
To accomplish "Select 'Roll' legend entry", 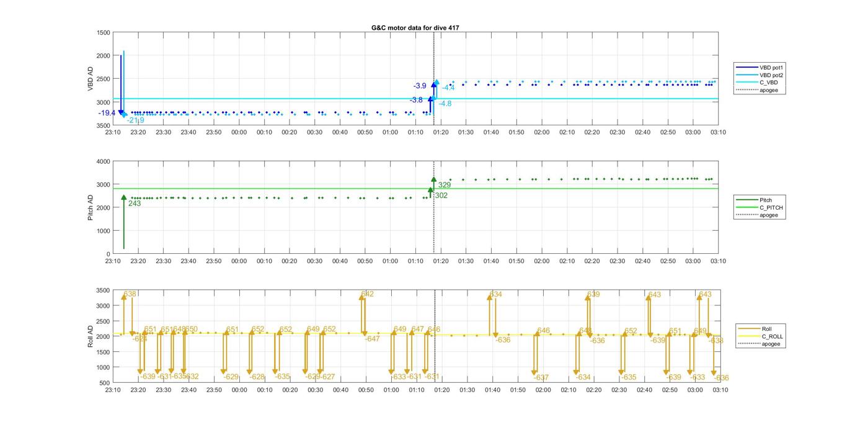I will click(768, 329).
